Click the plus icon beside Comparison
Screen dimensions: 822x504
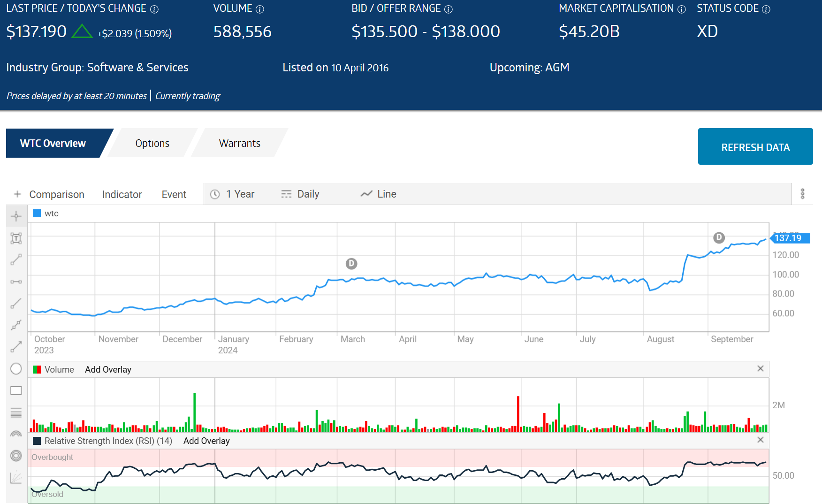(17, 194)
